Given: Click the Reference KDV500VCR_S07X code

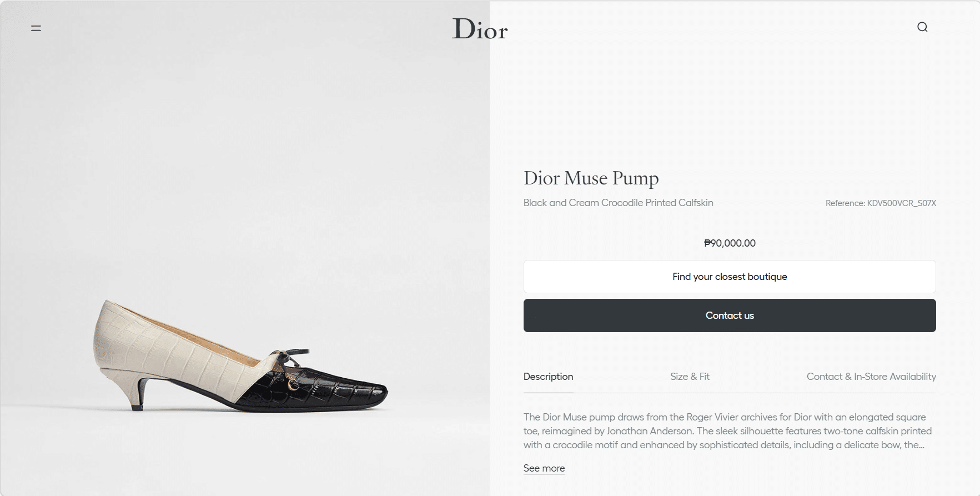Looking at the screenshot, I should coord(881,203).
